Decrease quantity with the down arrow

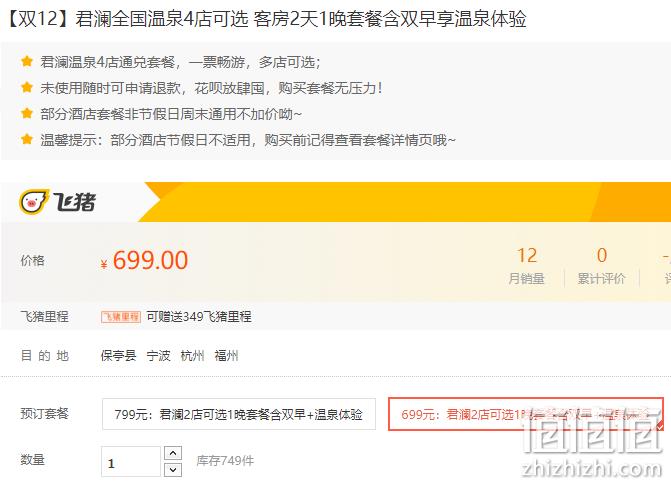coord(173,470)
